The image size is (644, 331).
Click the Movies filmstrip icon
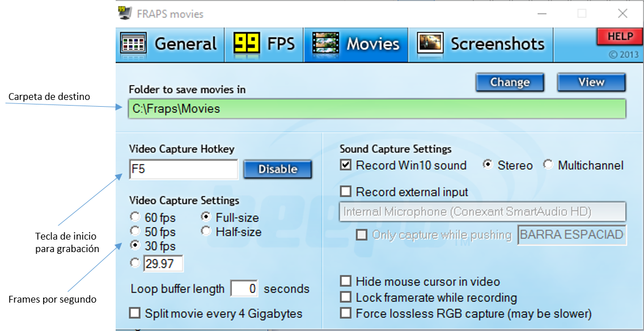click(325, 44)
